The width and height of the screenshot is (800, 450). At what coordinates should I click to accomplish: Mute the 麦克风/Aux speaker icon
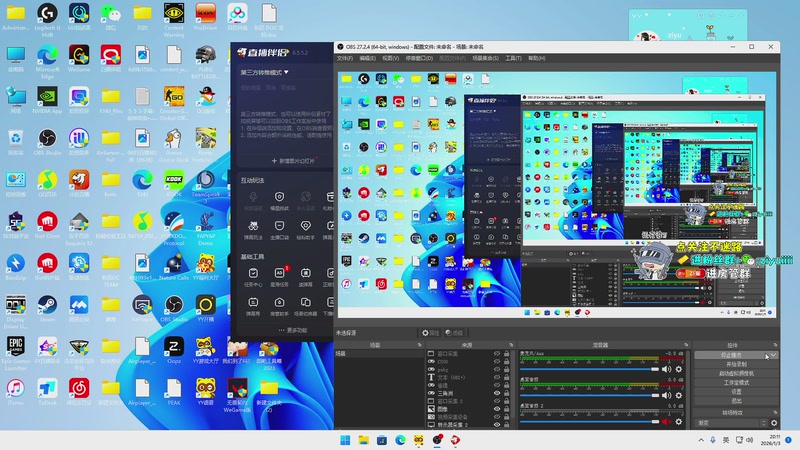point(666,369)
